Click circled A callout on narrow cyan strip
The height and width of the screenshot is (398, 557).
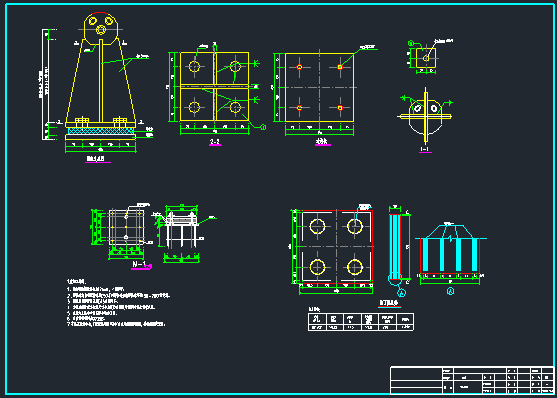401,293
